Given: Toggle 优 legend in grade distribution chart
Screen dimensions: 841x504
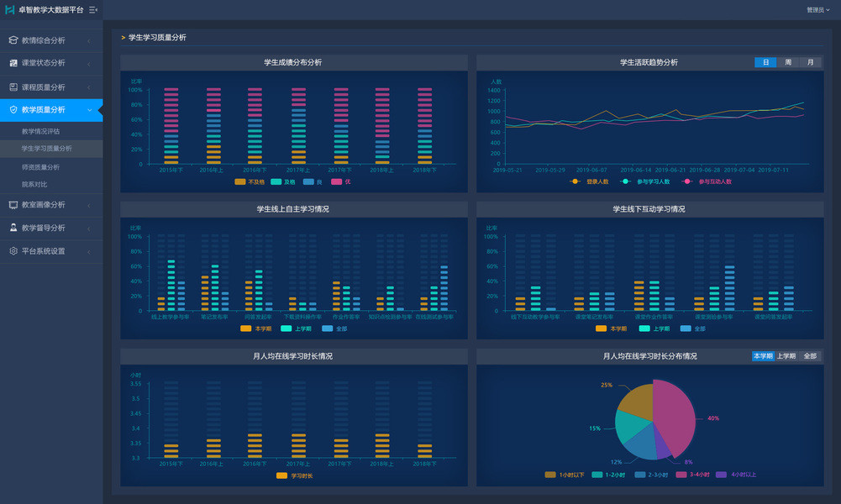Looking at the screenshot, I should (x=340, y=181).
